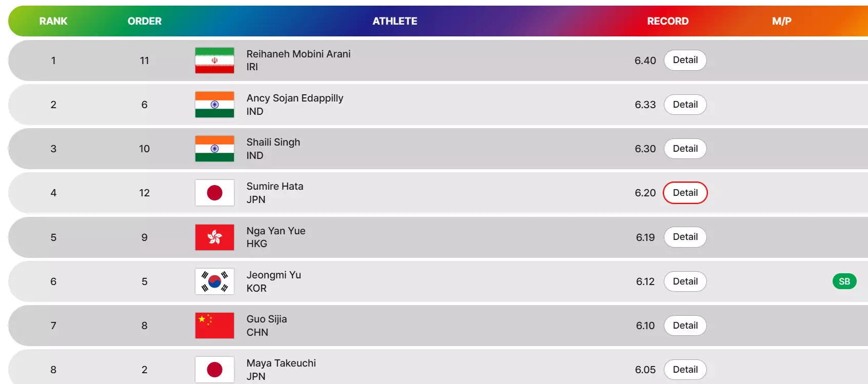Click the Iran flag icon
Screen dimensions: 868x384
pyautogui.click(x=214, y=60)
